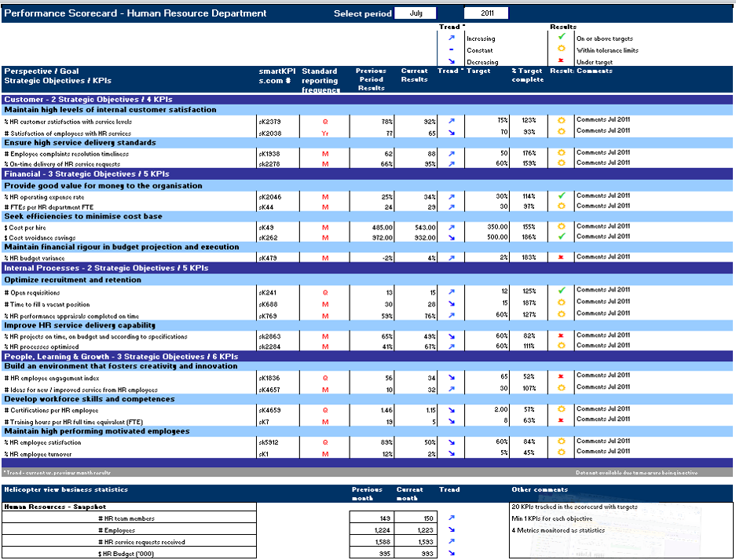Click the yellow result icon for HR employee turnover
Image resolution: width=736 pixels, height=560 pixels.
pos(562,453)
